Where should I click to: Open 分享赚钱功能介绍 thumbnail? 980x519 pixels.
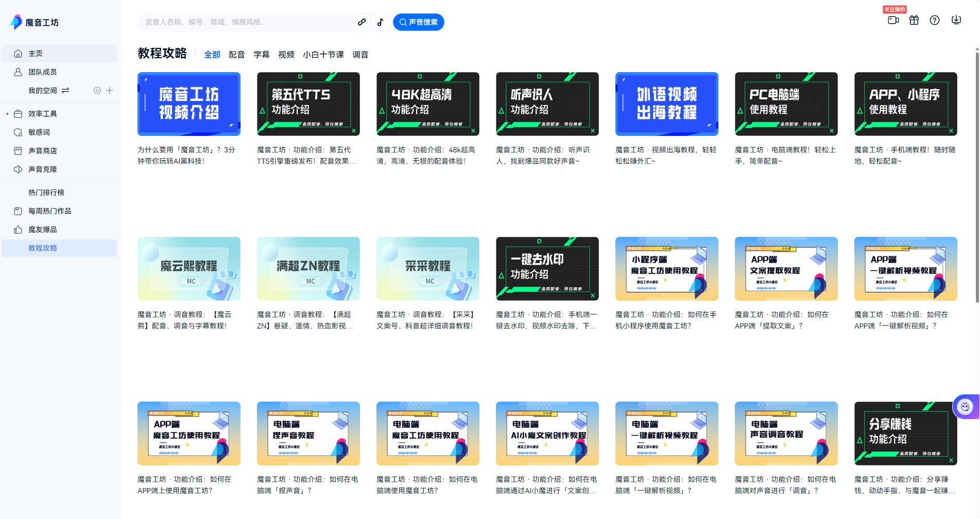click(906, 434)
